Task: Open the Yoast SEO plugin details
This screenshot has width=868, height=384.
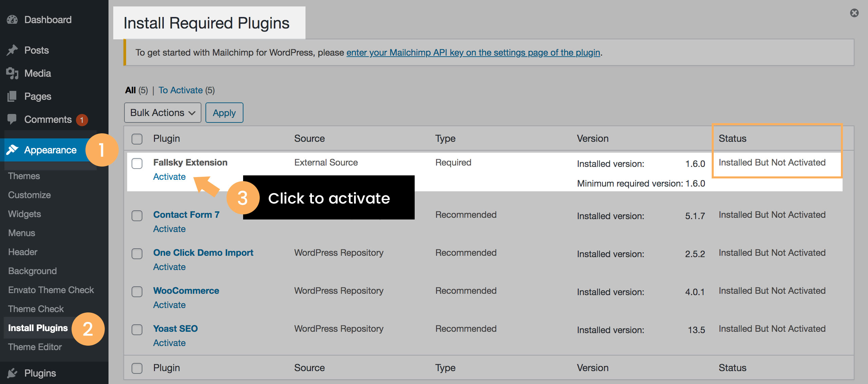Action: coord(175,328)
